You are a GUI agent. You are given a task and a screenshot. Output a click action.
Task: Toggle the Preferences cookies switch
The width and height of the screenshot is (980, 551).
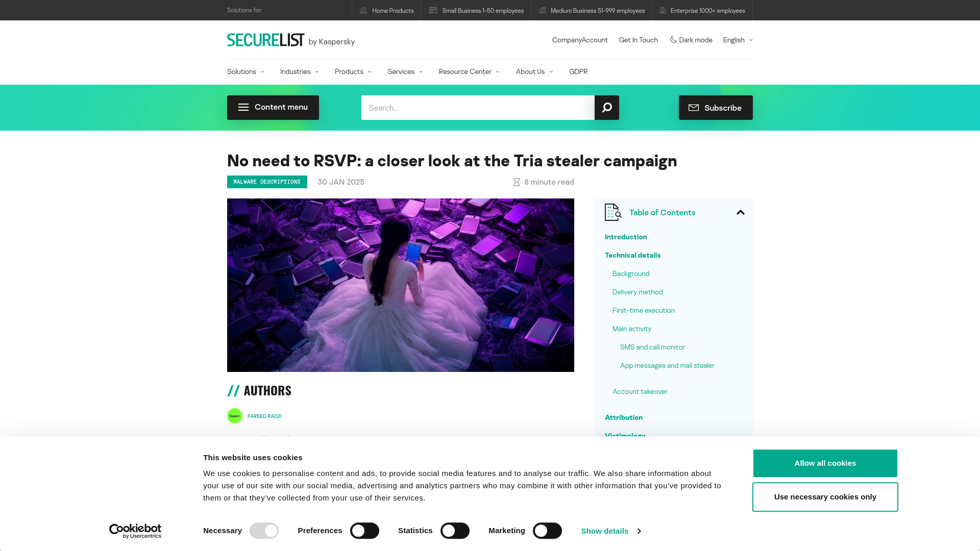tap(365, 531)
